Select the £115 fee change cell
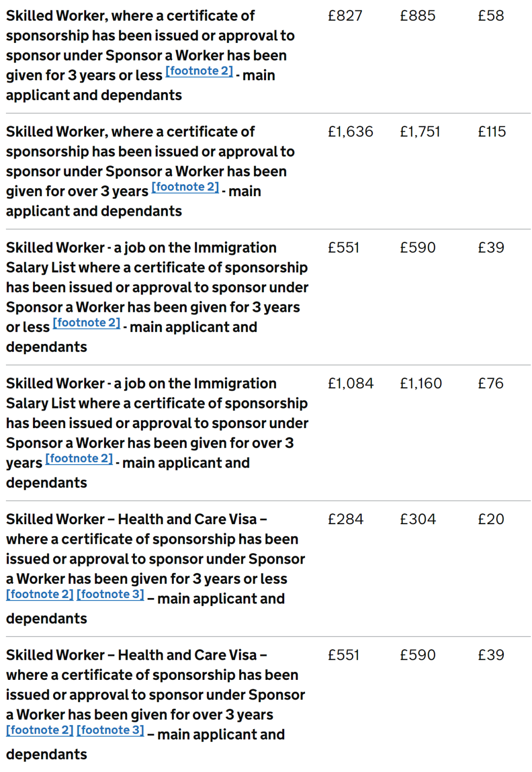The image size is (532, 772). coord(492,132)
